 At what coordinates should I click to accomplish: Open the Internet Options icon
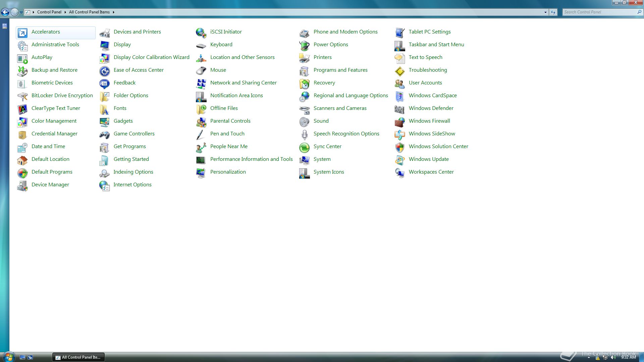tap(105, 185)
